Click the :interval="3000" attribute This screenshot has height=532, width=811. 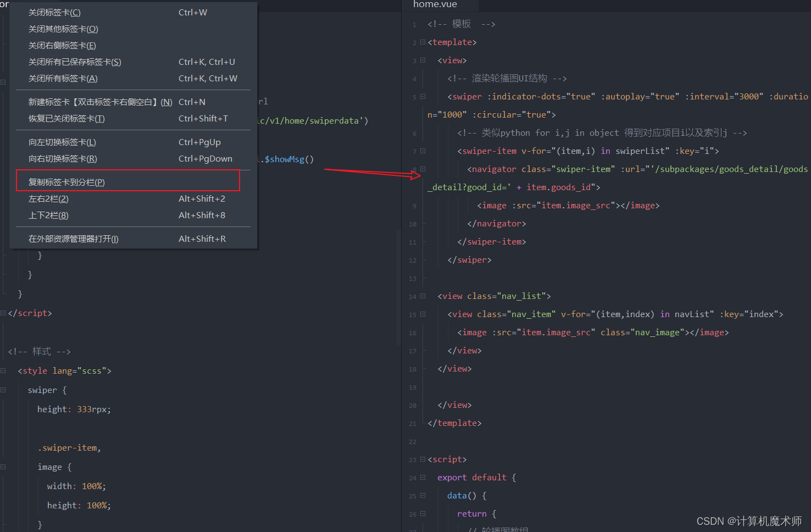724,96
